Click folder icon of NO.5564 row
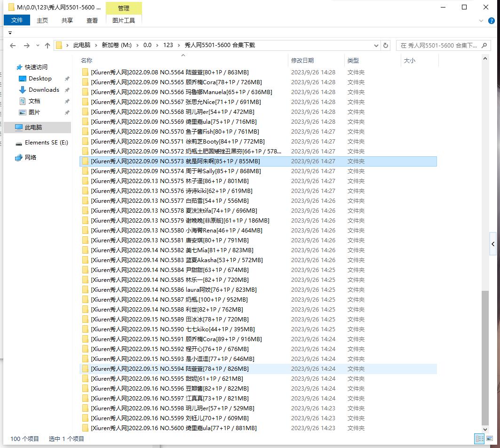The height and width of the screenshot is (448, 500). coord(85,72)
